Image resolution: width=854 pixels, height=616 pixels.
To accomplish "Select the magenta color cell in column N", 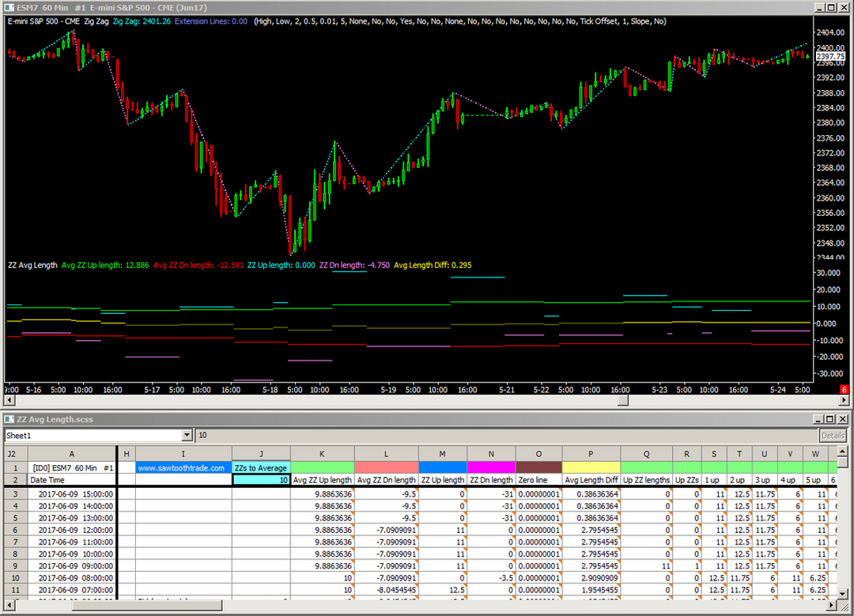I will [491, 468].
